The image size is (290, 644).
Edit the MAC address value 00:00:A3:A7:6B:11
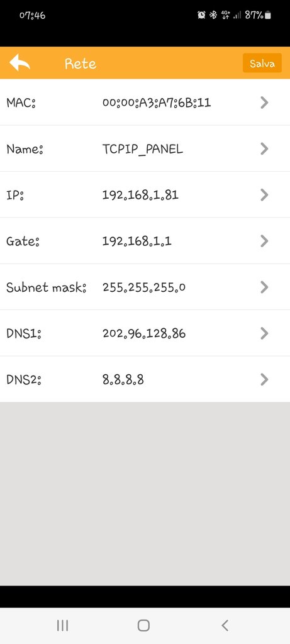pos(157,103)
